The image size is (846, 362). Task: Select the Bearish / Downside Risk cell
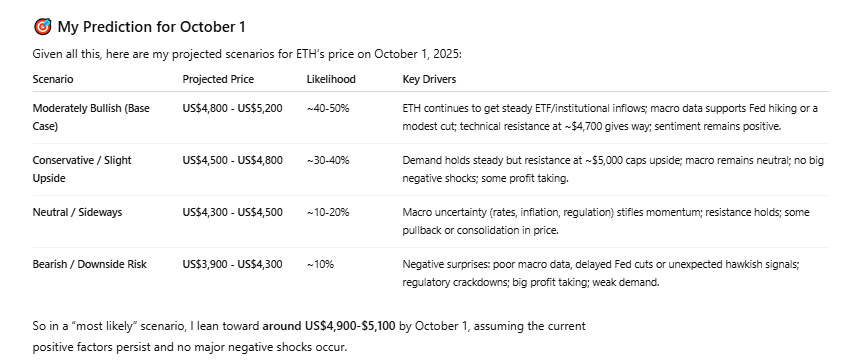(90, 264)
